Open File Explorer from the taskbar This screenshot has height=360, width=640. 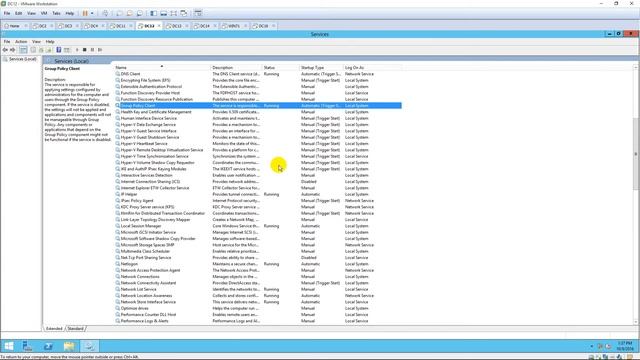(x=69, y=347)
